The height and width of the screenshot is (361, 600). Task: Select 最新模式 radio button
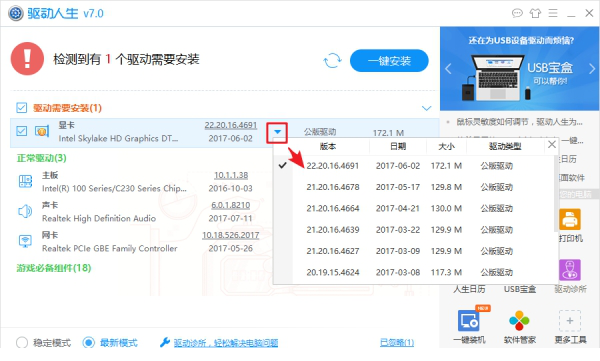point(88,342)
